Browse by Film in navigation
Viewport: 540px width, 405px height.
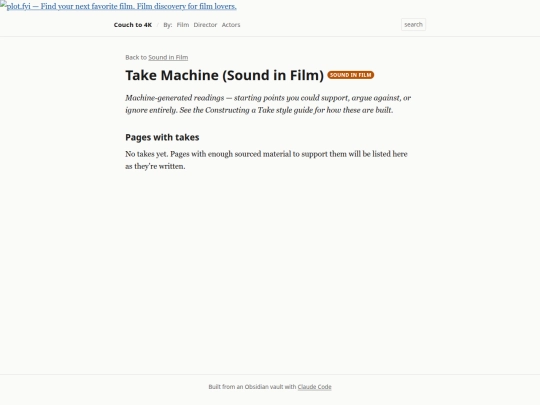click(183, 25)
